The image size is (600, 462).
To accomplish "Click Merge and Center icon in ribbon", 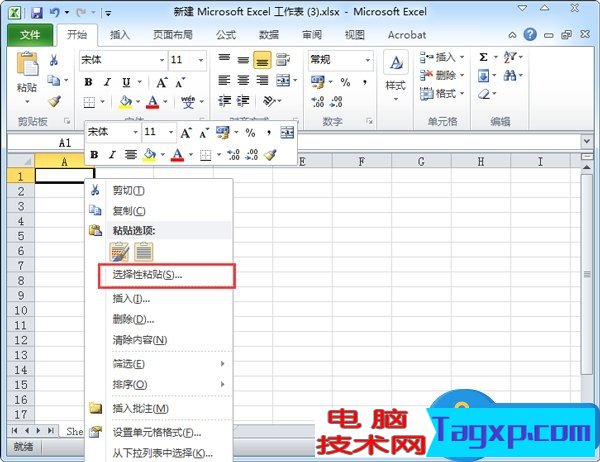I will (283, 80).
